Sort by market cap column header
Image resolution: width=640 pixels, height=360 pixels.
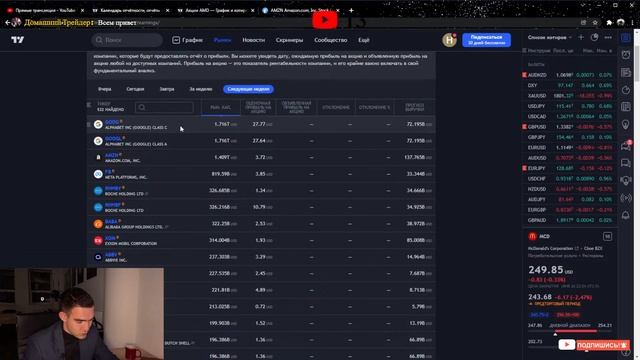(220, 107)
